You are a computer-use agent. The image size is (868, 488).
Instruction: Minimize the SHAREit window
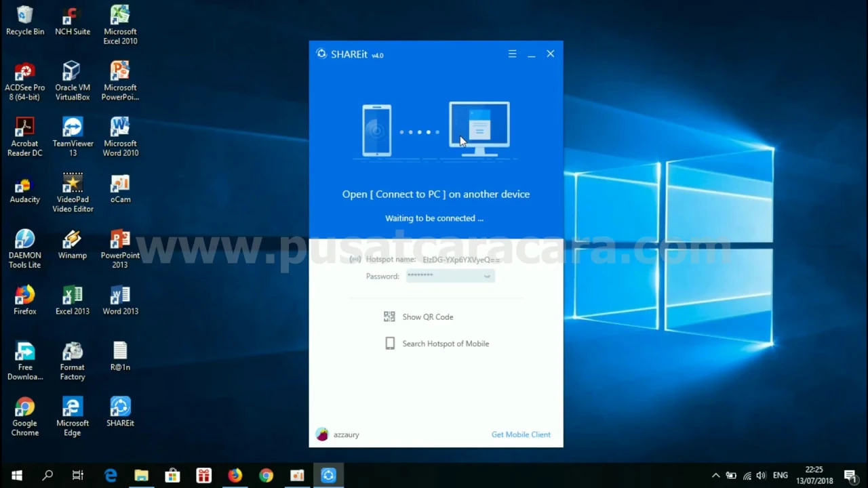coord(532,54)
